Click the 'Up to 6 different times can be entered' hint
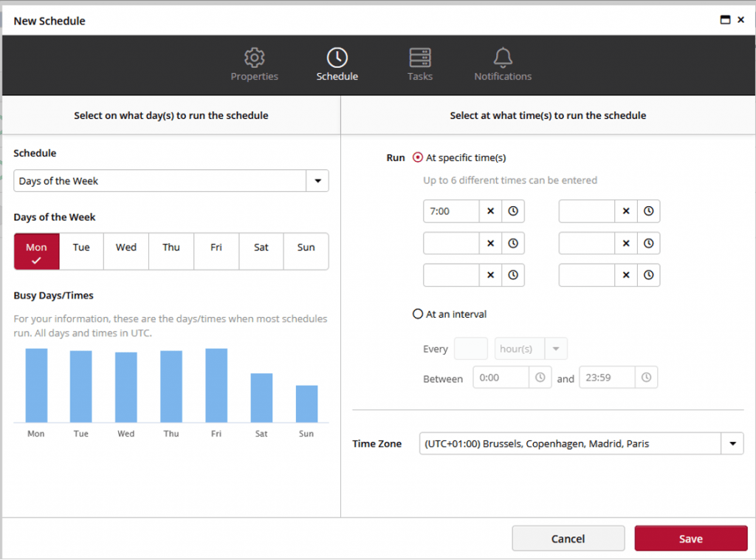 tap(510, 180)
